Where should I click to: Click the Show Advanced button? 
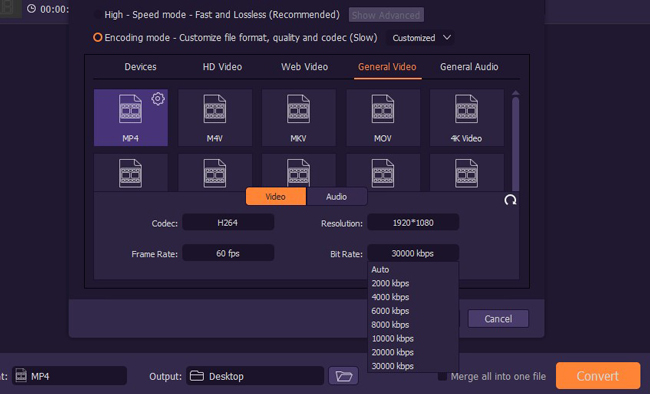click(386, 15)
